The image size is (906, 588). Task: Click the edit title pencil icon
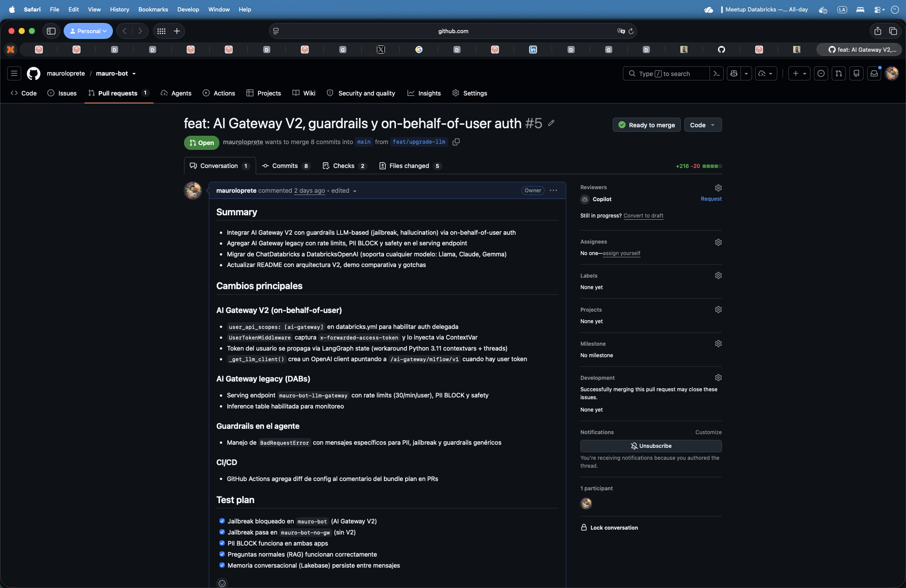[x=551, y=123]
